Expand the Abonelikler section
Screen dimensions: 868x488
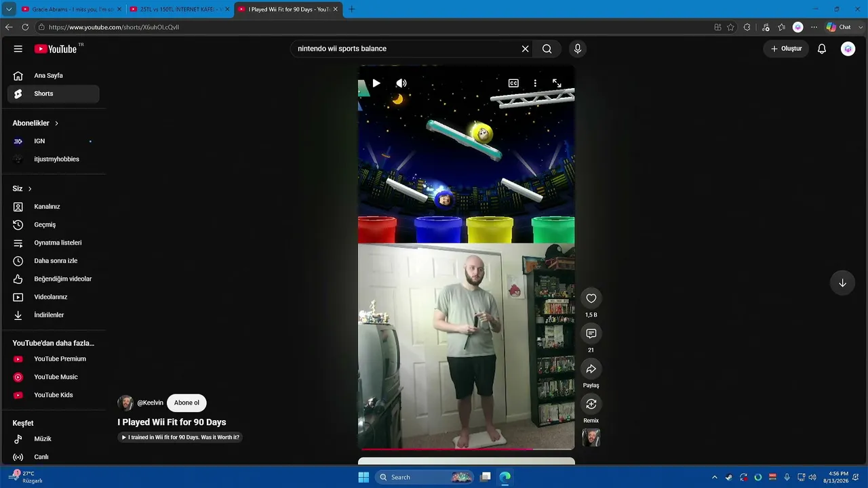click(36, 123)
